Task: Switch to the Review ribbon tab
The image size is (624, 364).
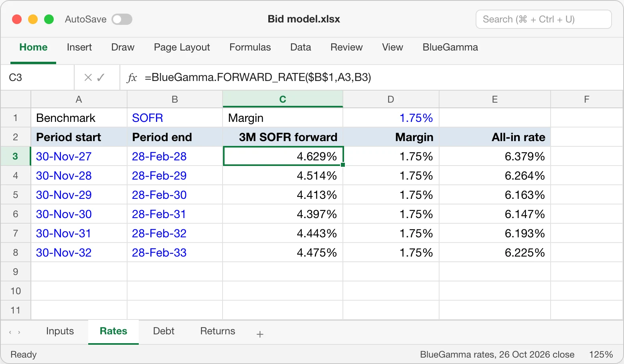Action: (x=346, y=47)
